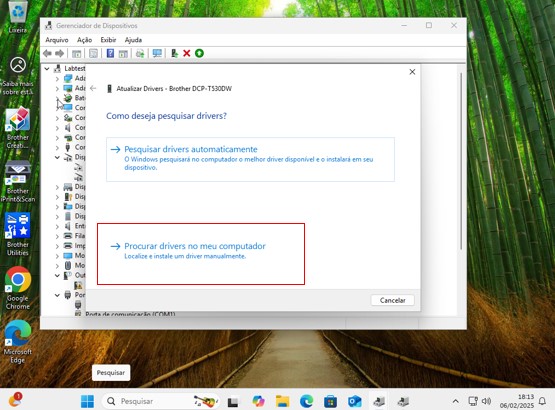This screenshot has width=555, height=410.
Task: Click the green circle up-arrow toolbar icon
Action: point(199,53)
